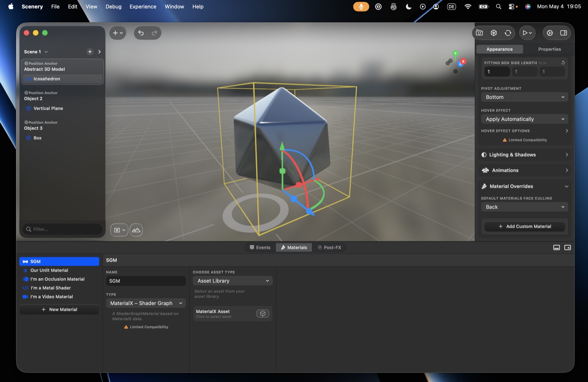Image resolution: width=588 pixels, height=382 pixels.
Task: Select the Icosahedron tree item
Action: 62,79
